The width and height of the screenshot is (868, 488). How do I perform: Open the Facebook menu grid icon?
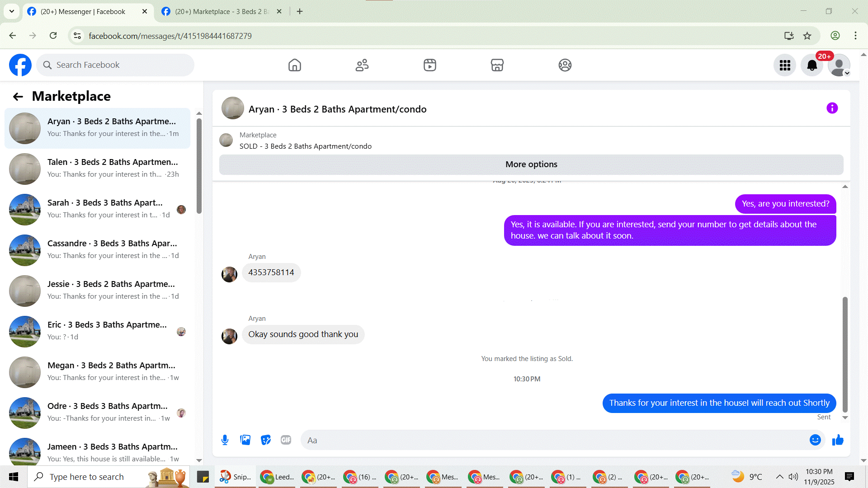[785, 66]
